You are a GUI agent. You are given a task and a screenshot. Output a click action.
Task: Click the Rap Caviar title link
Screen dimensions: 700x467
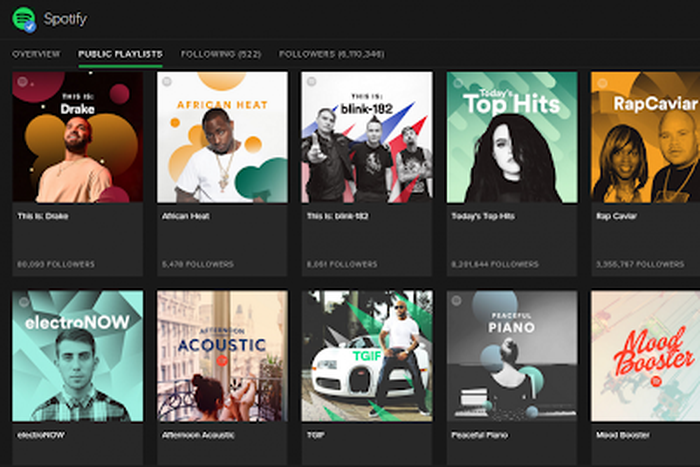point(617,216)
